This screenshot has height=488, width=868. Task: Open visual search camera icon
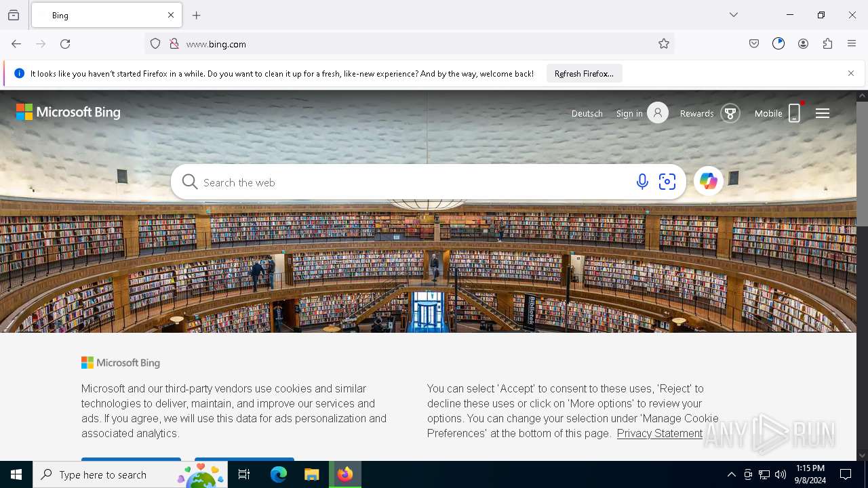667,182
